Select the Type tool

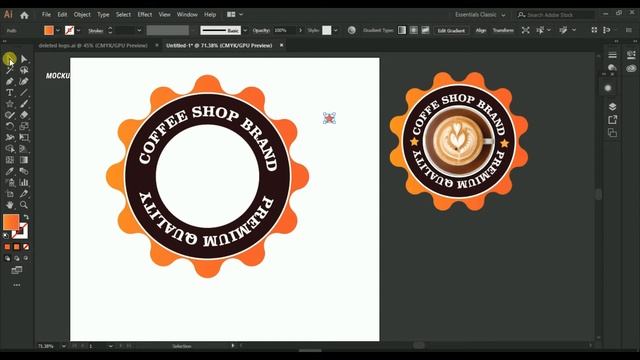point(9,93)
